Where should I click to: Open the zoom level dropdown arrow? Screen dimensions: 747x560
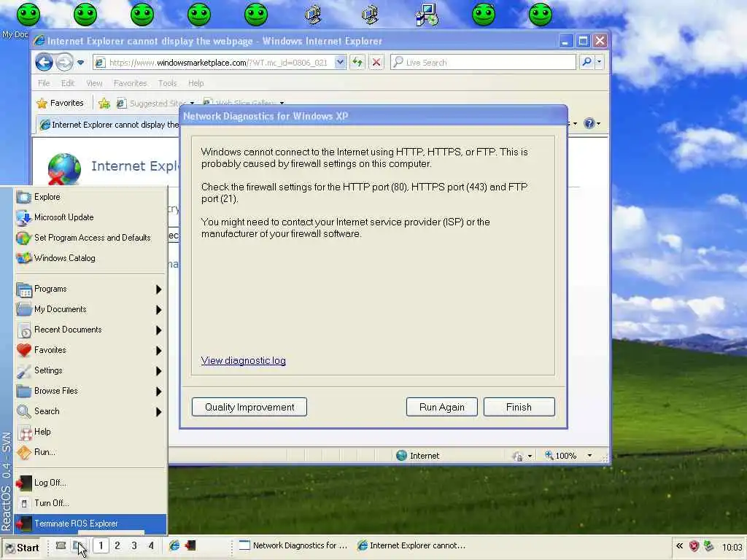coord(589,456)
